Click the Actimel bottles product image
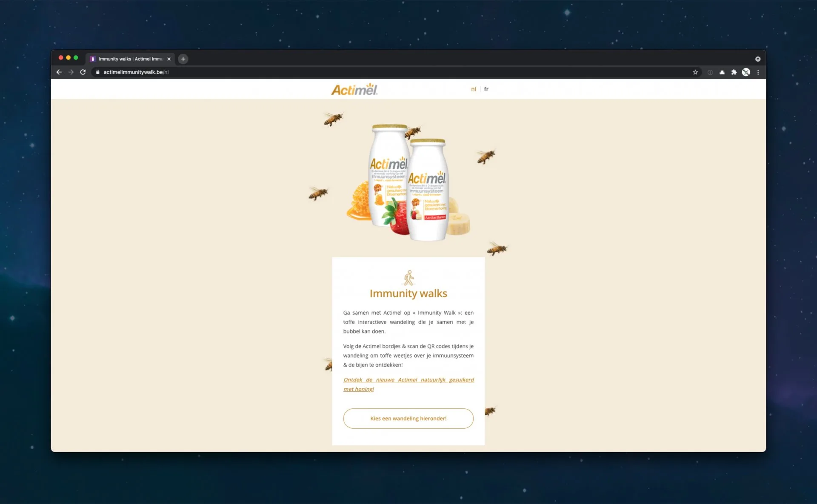Viewport: 817px width, 504px height. 408,182
